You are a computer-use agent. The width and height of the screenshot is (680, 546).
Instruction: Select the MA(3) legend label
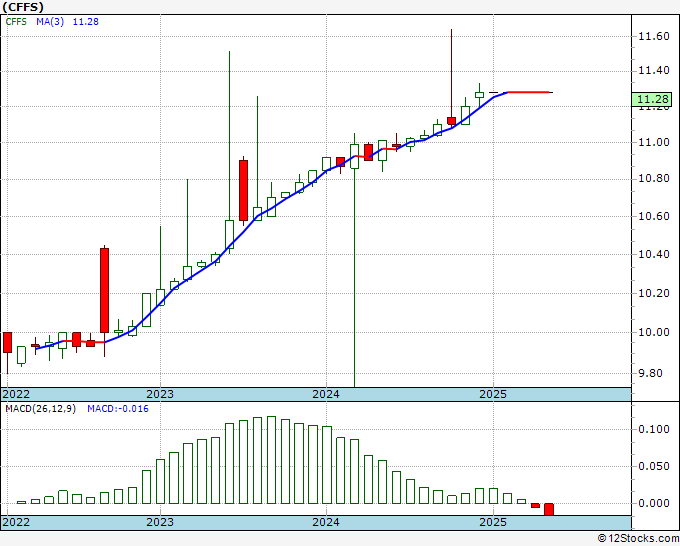click(50, 22)
